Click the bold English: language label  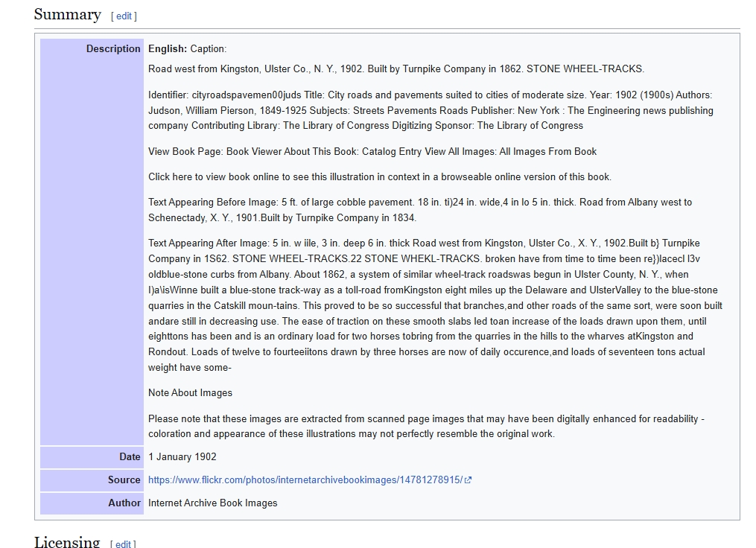pyautogui.click(x=168, y=49)
